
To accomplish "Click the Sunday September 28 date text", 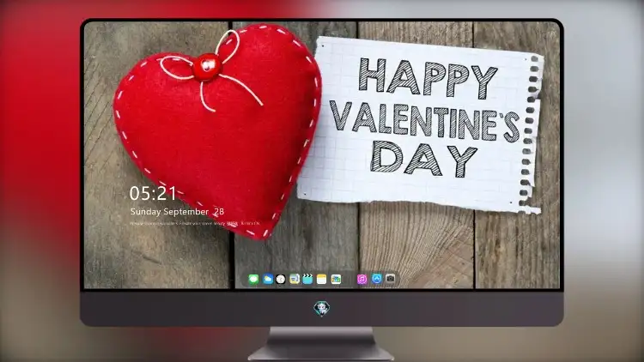I will pyautogui.click(x=177, y=212).
